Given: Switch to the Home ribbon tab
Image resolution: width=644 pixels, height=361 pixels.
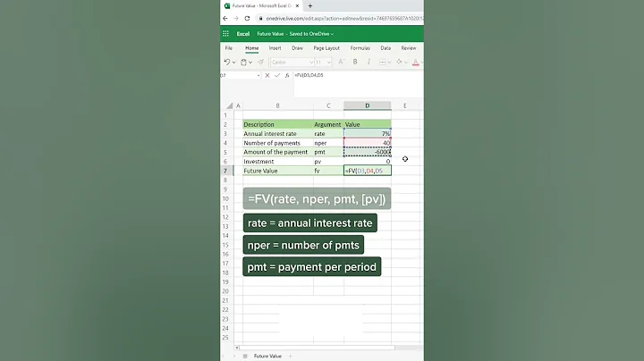Looking at the screenshot, I should 251,48.
